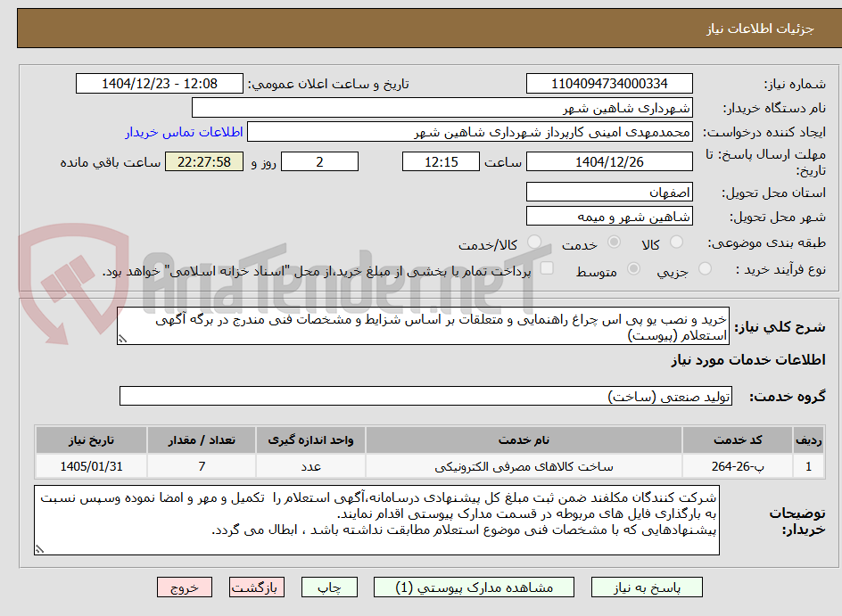Click the تاریخ نیاز column header
842x616 pixels.
[91, 440]
